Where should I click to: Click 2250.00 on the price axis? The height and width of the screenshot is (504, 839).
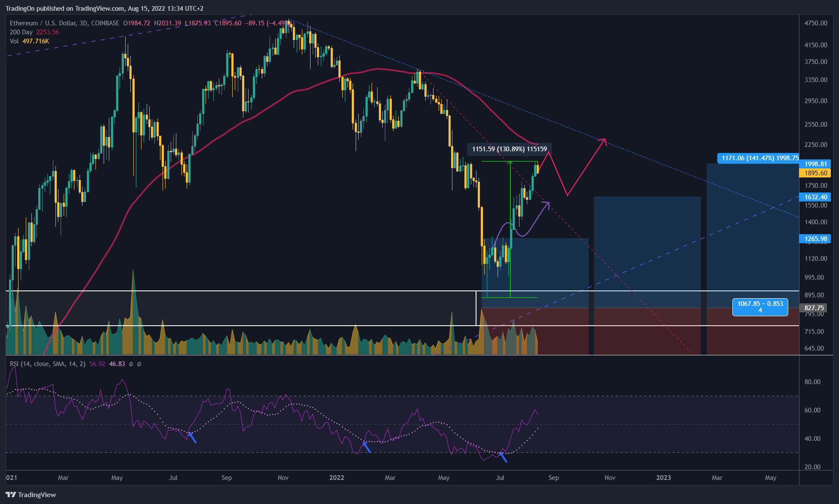point(816,144)
